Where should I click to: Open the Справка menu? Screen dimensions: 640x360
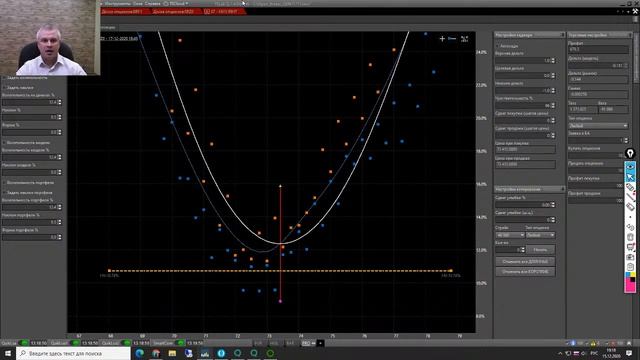(153, 3)
